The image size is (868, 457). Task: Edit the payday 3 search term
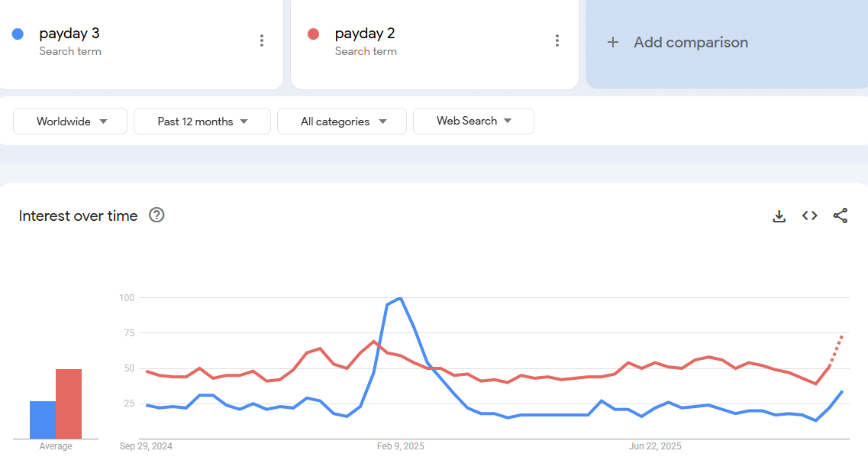click(69, 34)
